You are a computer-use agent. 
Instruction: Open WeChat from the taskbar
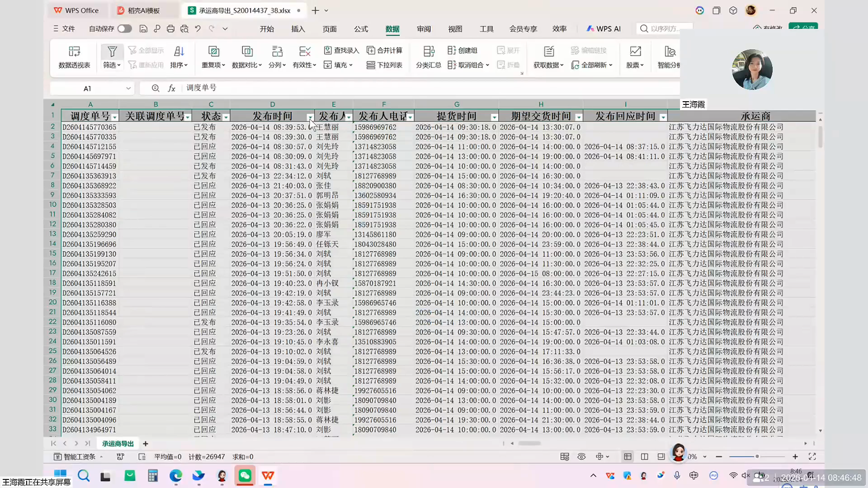coord(245,476)
